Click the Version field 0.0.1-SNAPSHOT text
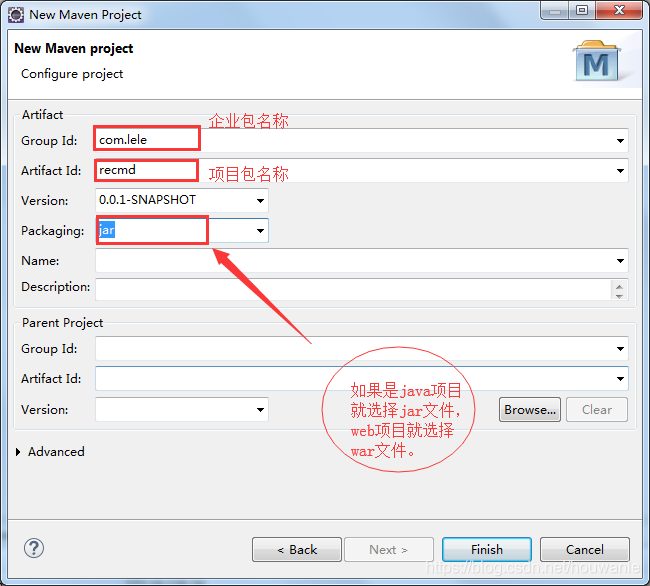The image size is (650, 586). point(147,200)
